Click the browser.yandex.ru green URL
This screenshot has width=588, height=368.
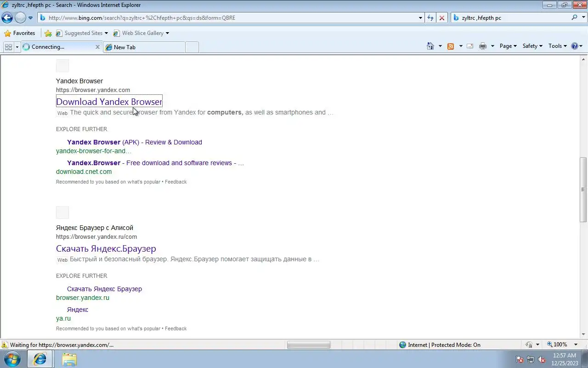(x=83, y=298)
